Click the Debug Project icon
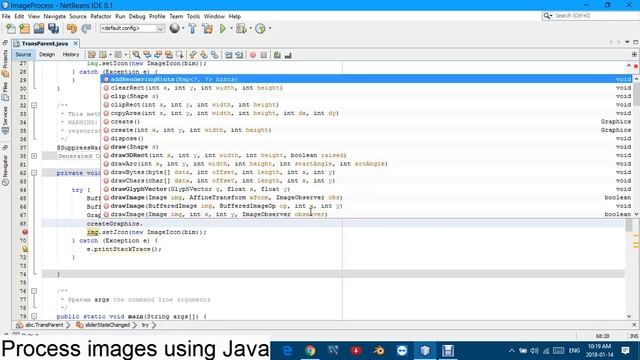 [x=241, y=29]
